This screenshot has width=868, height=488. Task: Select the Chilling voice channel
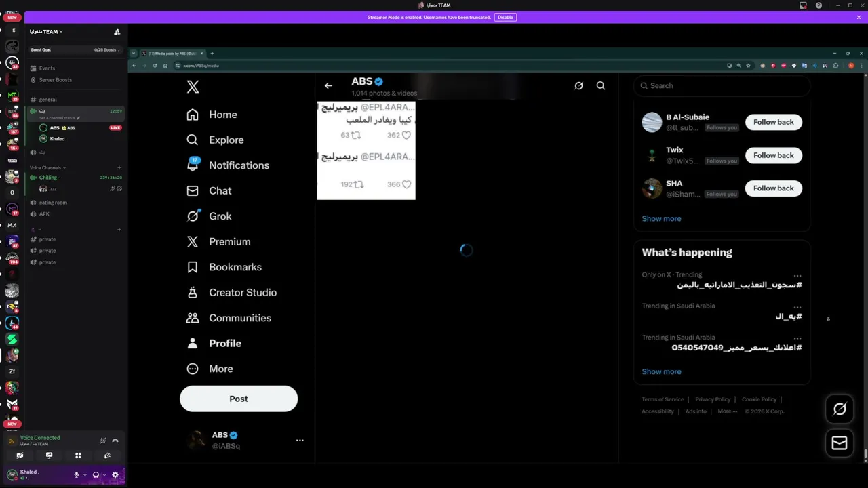tap(76, 178)
